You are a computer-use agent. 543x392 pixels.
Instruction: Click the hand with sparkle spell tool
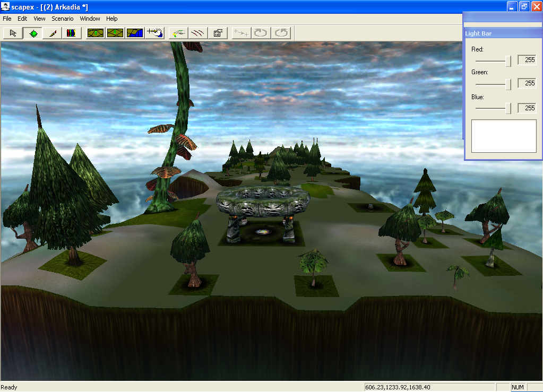click(x=178, y=33)
